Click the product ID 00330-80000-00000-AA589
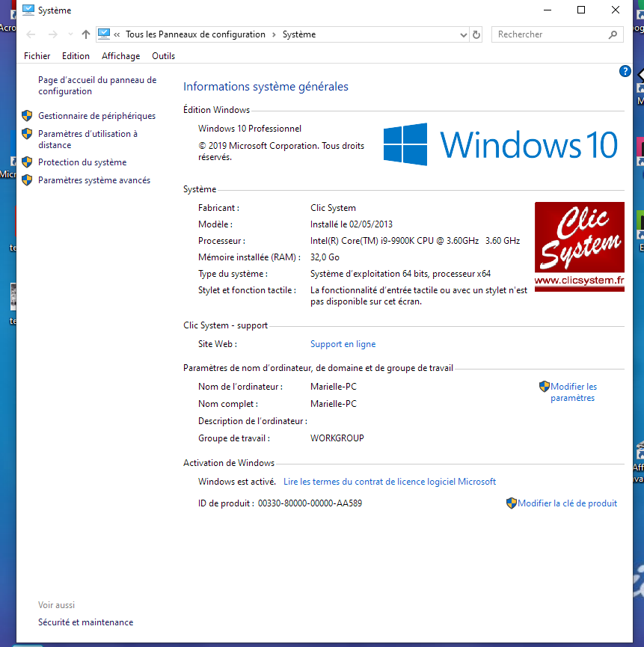644x647 pixels. (x=310, y=503)
